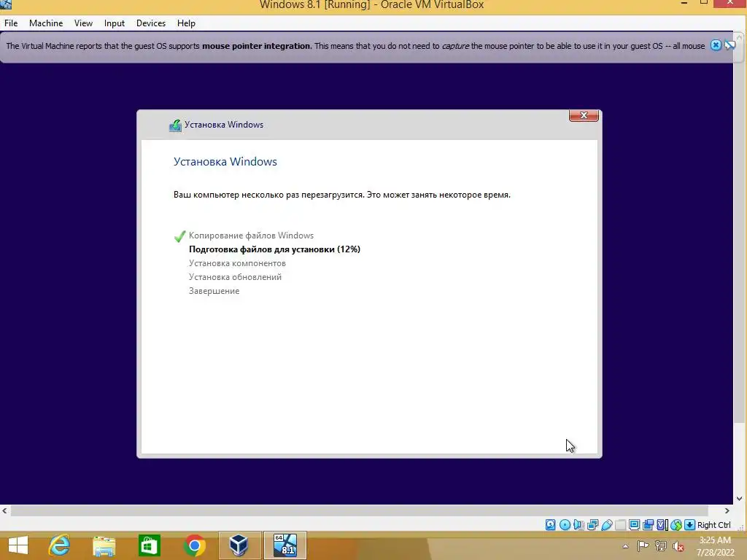Open Internet Explorer from the taskbar

click(x=59, y=545)
